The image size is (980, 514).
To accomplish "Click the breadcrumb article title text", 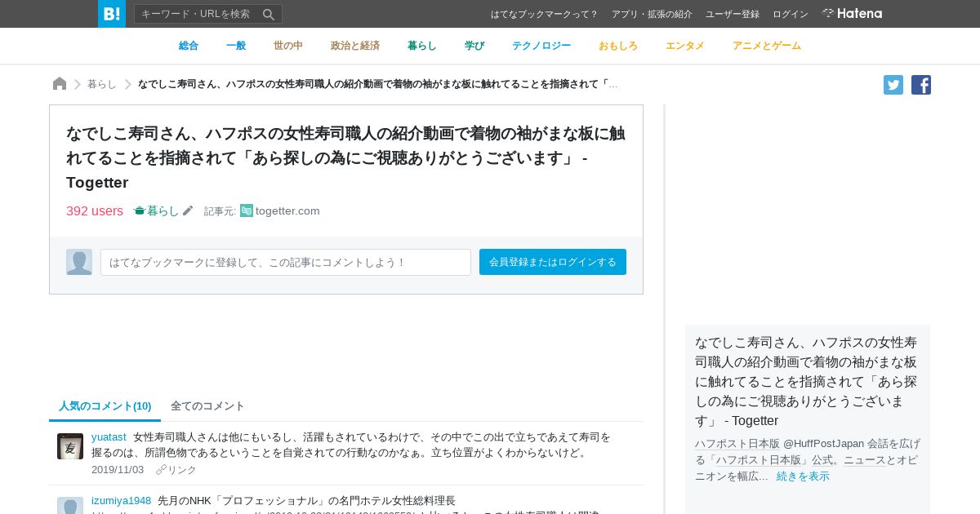I will click(x=378, y=84).
